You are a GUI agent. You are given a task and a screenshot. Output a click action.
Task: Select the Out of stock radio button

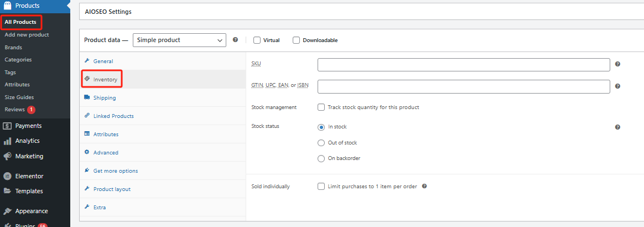[x=321, y=143]
